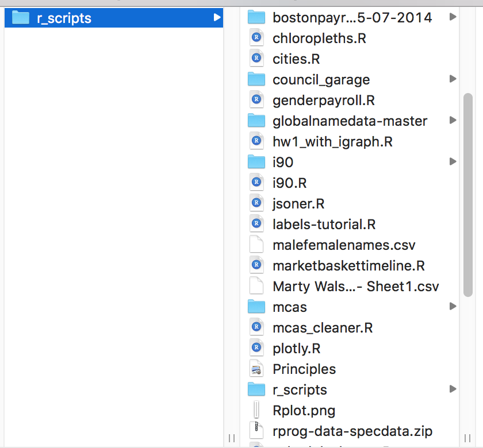The width and height of the screenshot is (483, 448).
Task: Click the Principles document icon
Action: (x=256, y=369)
